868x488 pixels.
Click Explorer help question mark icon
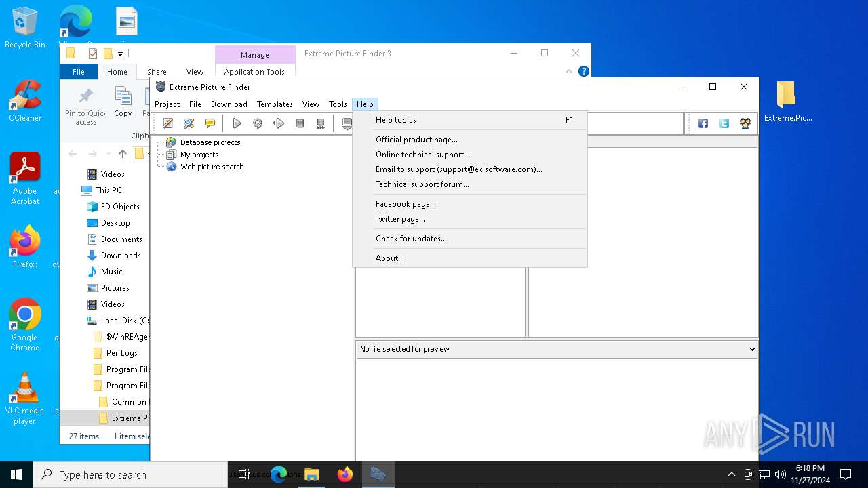pos(583,71)
